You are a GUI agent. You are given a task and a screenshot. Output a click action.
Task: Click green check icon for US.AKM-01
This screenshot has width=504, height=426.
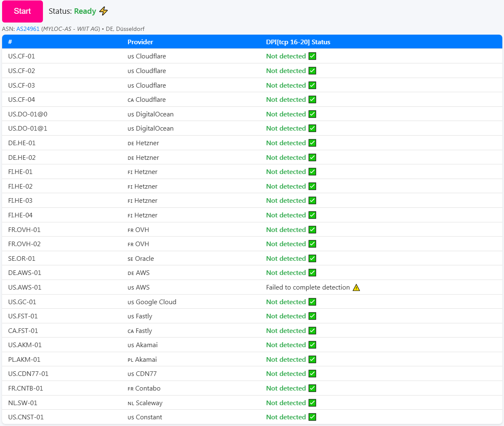312,345
